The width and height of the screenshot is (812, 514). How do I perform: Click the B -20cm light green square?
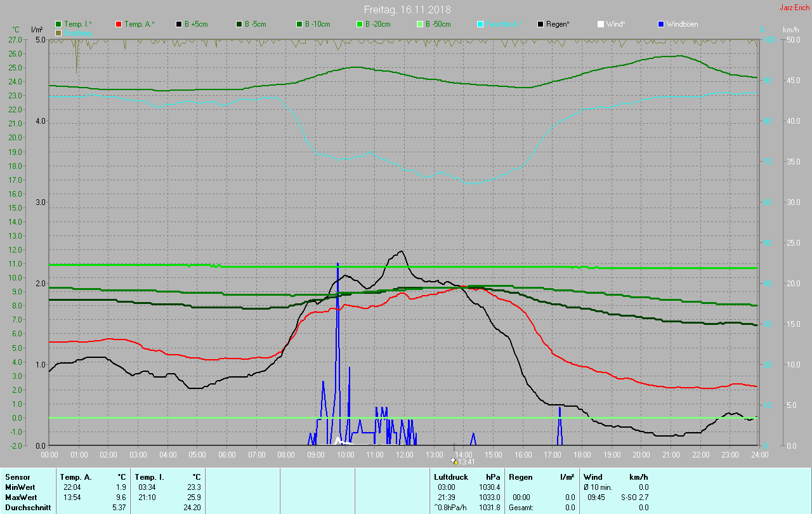(360, 24)
